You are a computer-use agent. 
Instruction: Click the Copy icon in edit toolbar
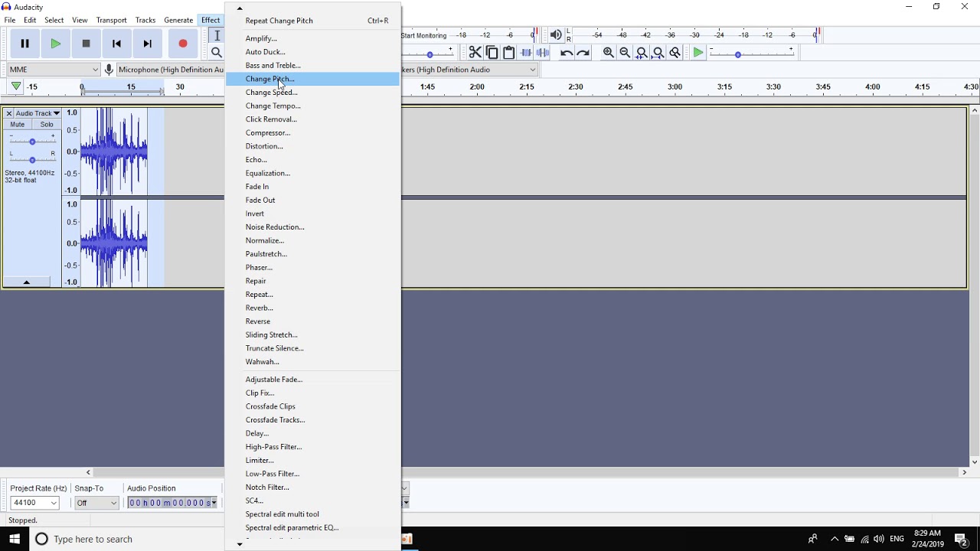[x=492, y=53]
